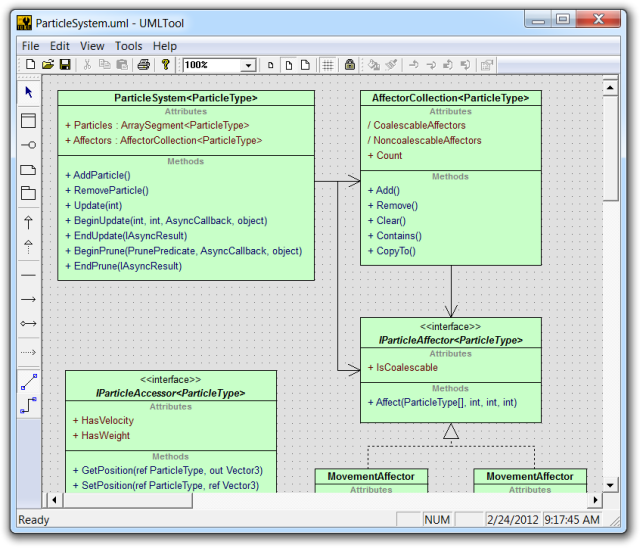
Task: Select the dotted dependency arrow tool
Action: coord(29,352)
